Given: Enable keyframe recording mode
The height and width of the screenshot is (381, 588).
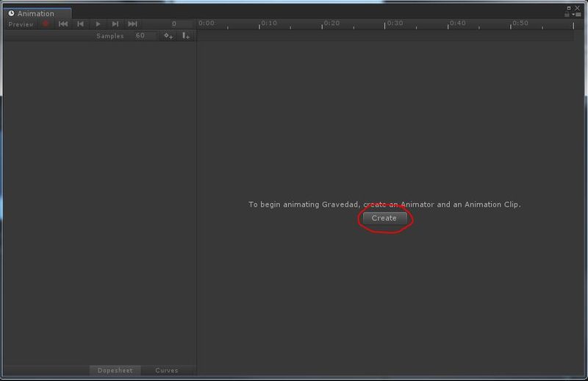Looking at the screenshot, I should pyautogui.click(x=46, y=24).
